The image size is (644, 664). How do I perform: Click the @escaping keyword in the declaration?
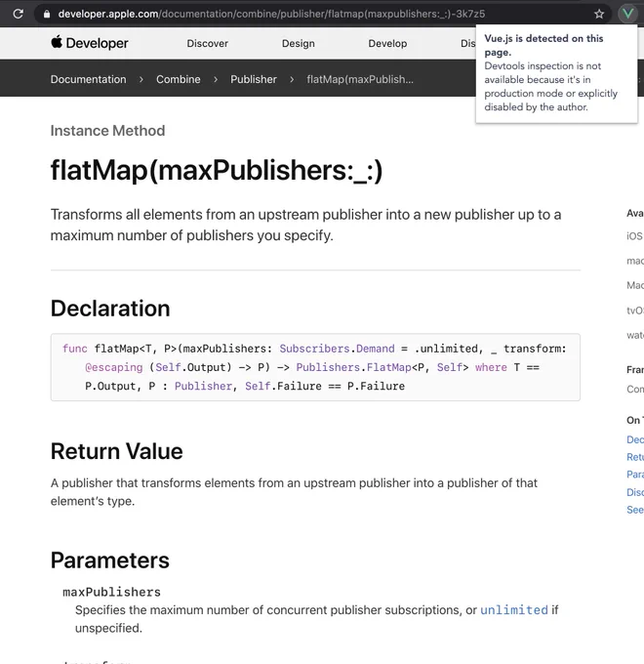[114, 367]
